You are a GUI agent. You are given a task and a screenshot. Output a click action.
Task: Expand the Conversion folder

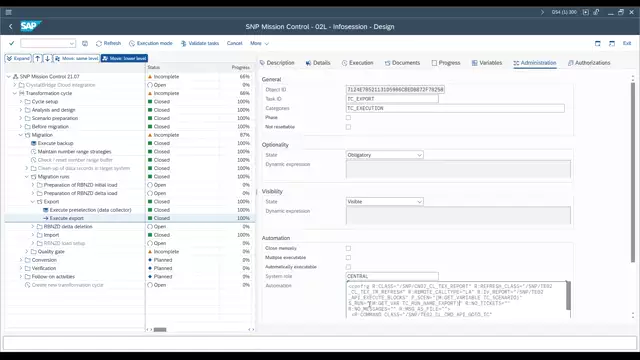[x=21, y=260]
